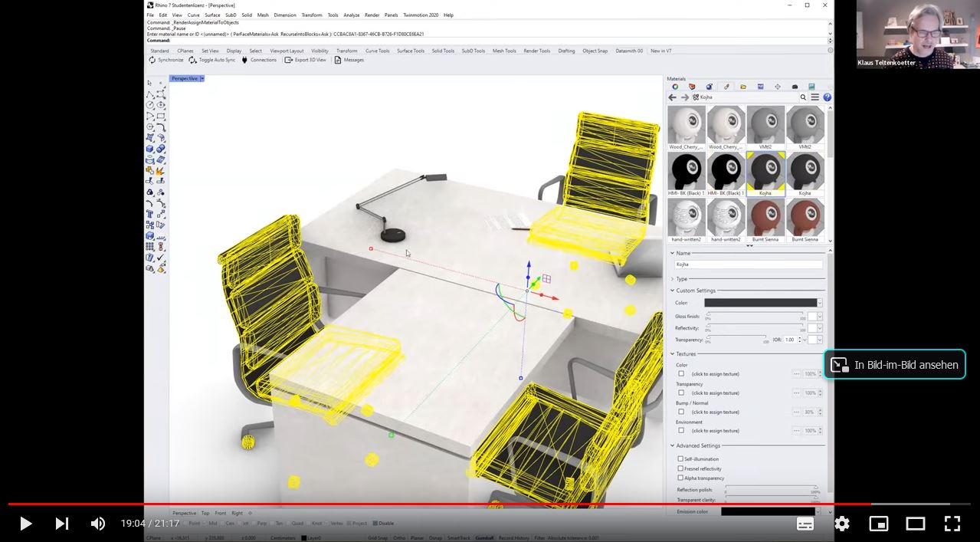Screen dimensions: 980x542
Task: Open the Render menu
Action: [x=372, y=15]
